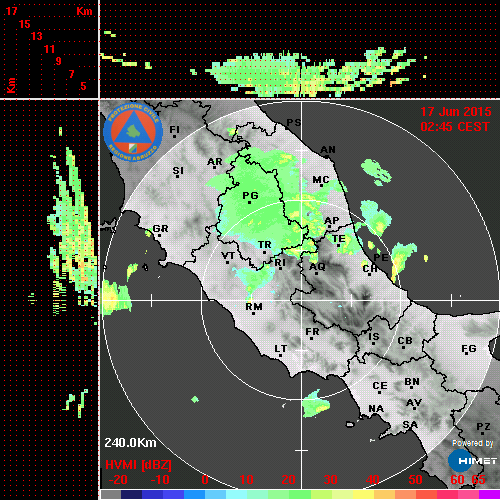Click the 'IS' city label
The height and width of the screenshot is (500, 500).
374,337
